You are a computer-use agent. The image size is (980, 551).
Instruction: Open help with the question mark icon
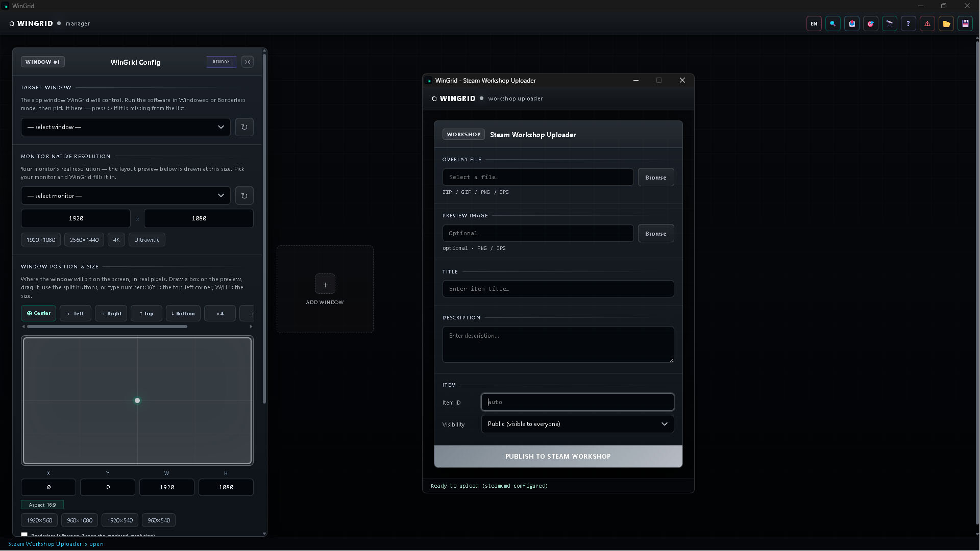908,23
